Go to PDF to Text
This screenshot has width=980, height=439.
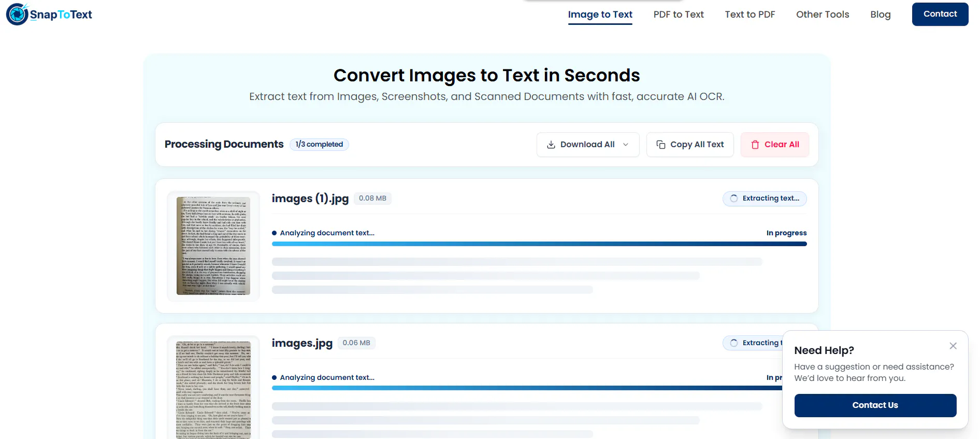[679, 15]
